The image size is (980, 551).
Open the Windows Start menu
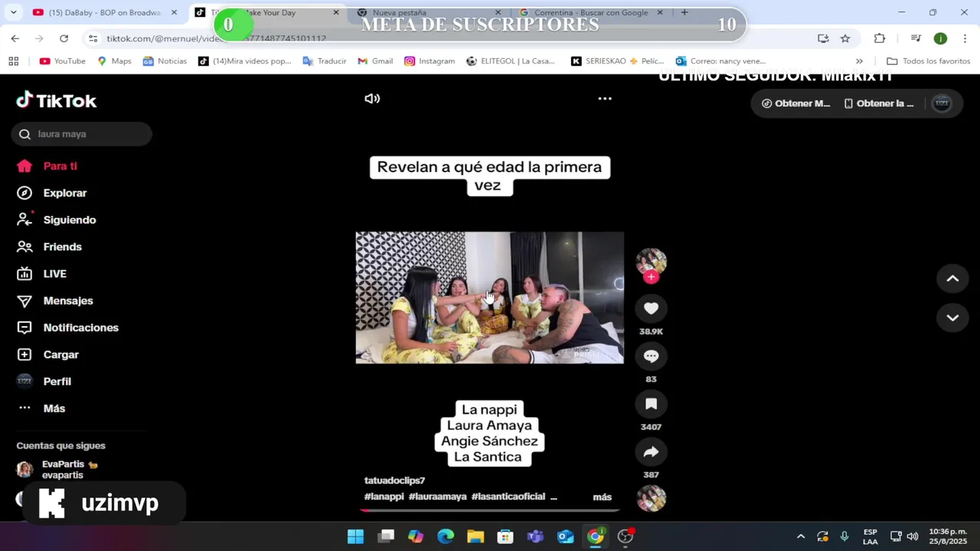tap(355, 536)
